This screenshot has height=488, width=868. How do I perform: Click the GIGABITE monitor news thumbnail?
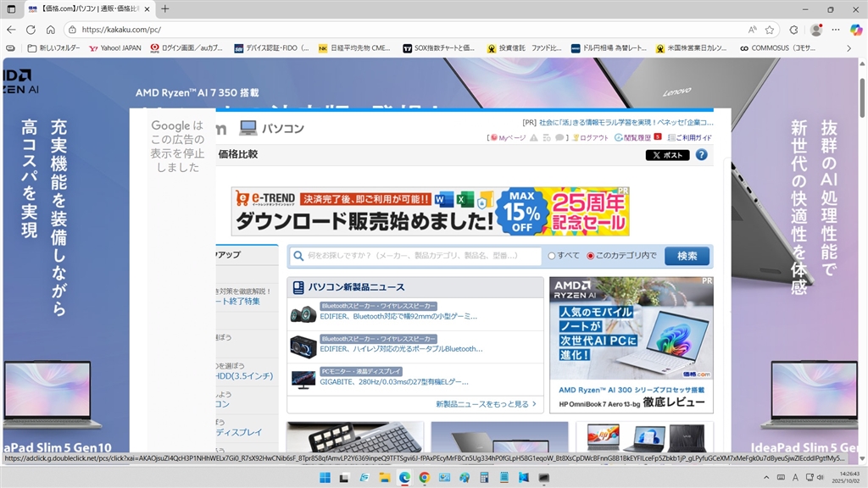pos(303,379)
